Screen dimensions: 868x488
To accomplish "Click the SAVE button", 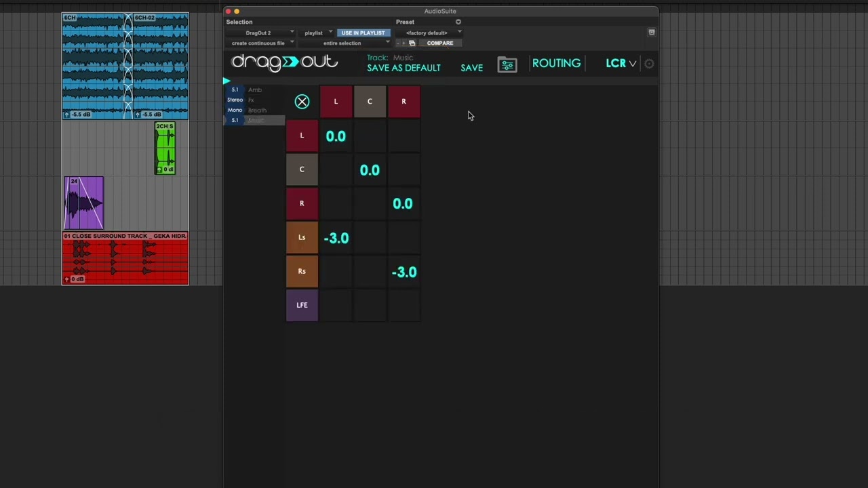I will coord(471,68).
